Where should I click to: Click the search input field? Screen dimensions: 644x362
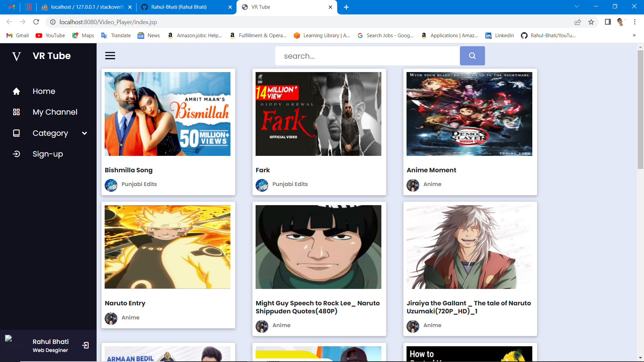pos(367,56)
